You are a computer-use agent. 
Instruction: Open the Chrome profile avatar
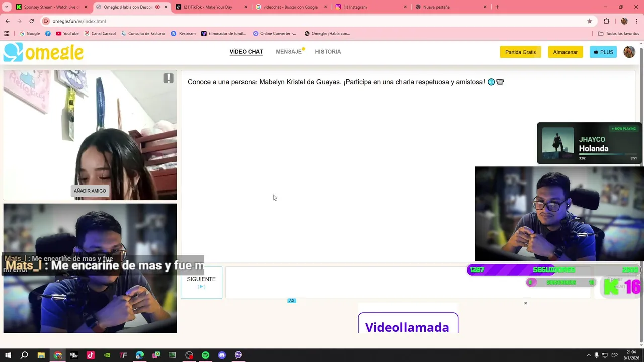point(624,21)
